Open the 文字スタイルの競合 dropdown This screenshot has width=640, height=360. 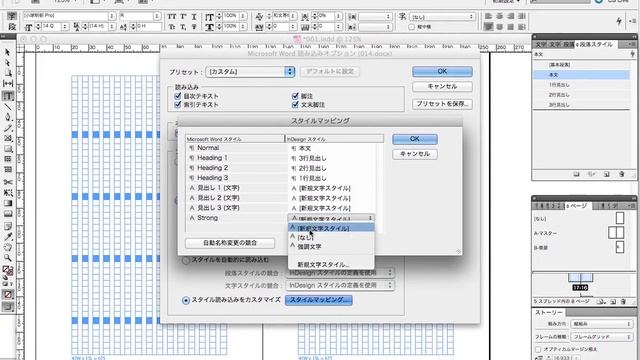pos(340,285)
